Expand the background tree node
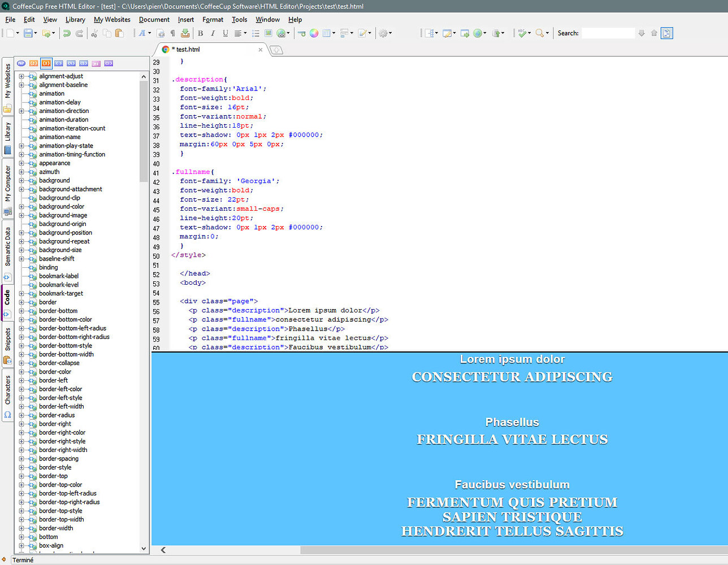The image size is (728, 565). [21, 181]
